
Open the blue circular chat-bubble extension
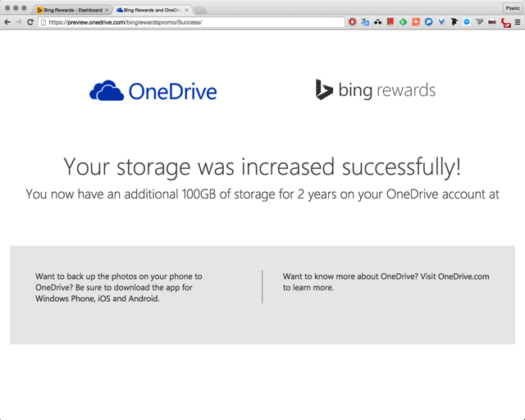(428, 22)
